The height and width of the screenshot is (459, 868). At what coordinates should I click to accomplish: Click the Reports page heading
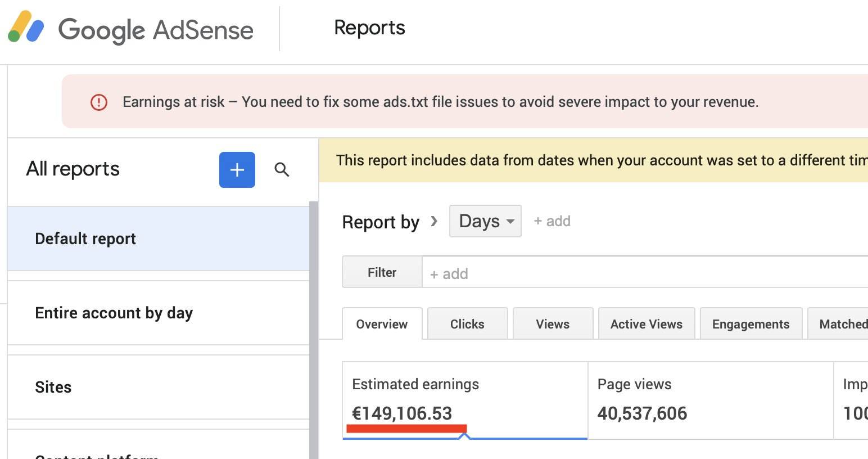[369, 28]
